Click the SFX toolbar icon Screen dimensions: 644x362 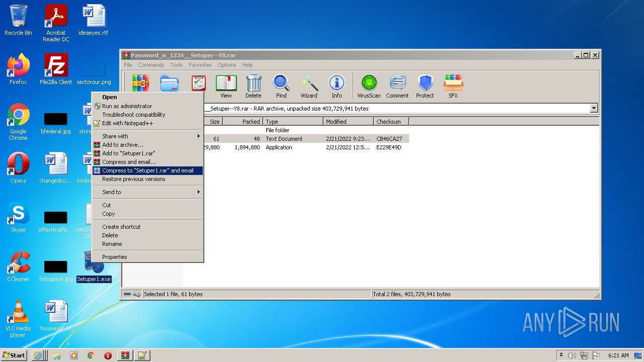(453, 86)
